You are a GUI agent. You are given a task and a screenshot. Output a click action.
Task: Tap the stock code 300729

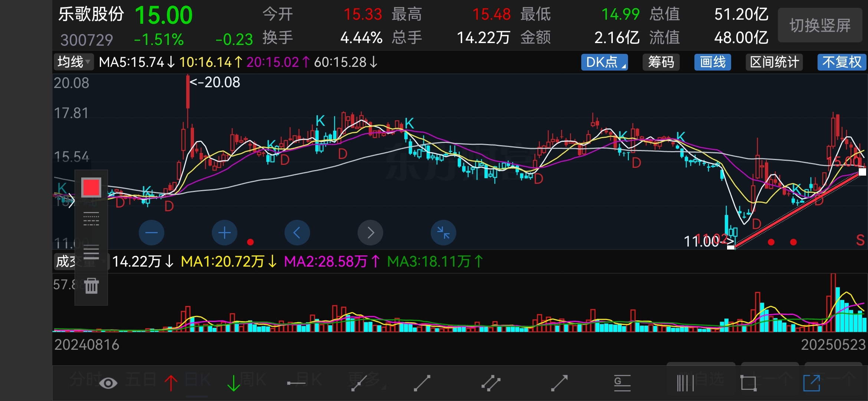(x=86, y=40)
